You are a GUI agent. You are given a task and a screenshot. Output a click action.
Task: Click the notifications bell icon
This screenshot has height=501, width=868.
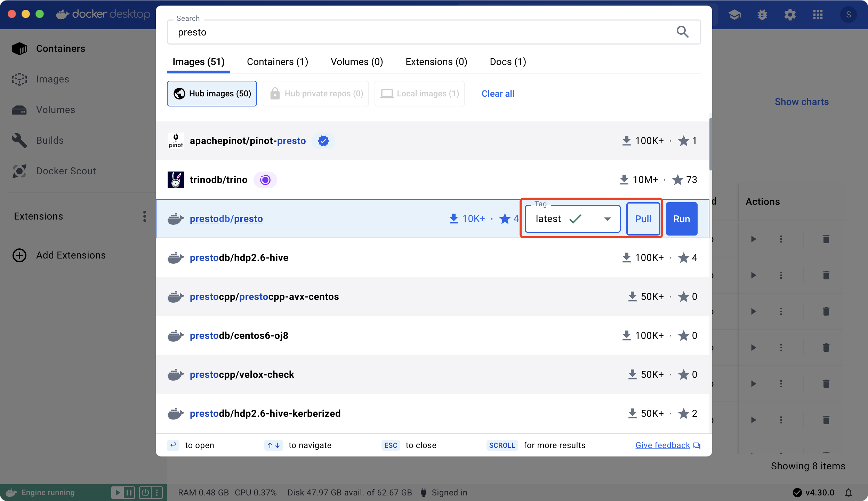click(849, 493)
